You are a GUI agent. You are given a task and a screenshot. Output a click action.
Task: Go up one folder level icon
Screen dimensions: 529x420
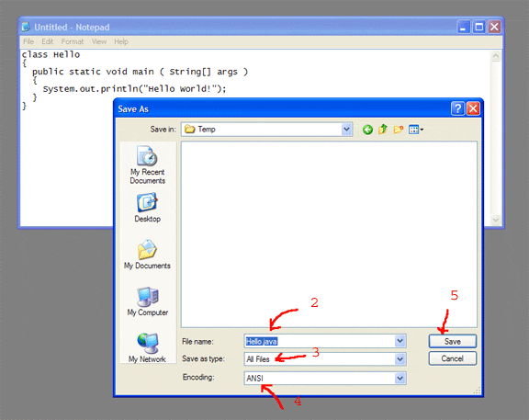coord(383,130)
